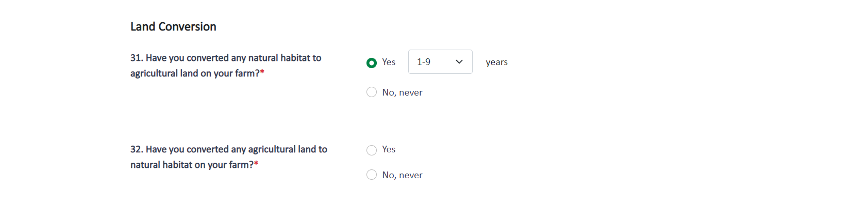Click the 'Yes' label text of question 31
Image resolution: width=868 pixels, height=219 pixels.
point(389,62)
